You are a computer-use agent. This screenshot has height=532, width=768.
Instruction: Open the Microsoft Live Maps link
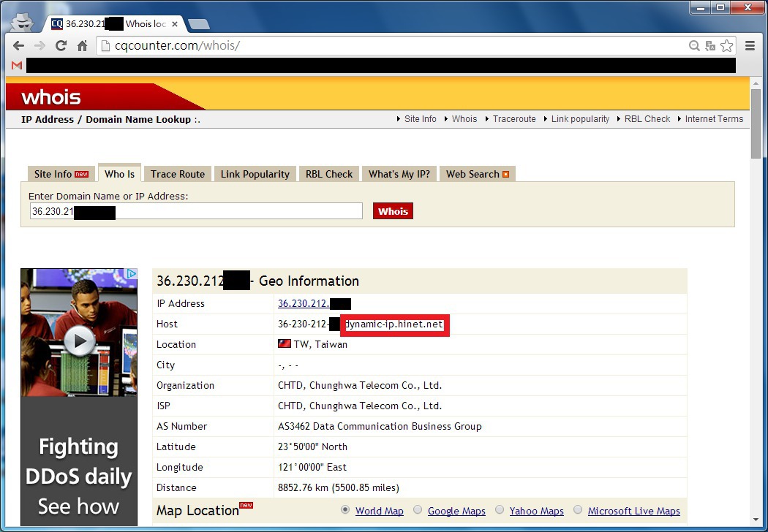tap(634, 511)
